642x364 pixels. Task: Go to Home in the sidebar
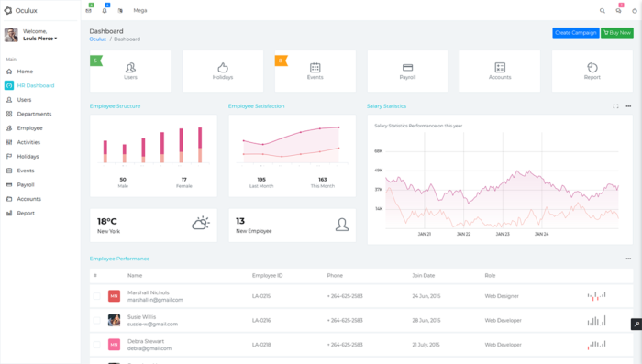point(25,72)
